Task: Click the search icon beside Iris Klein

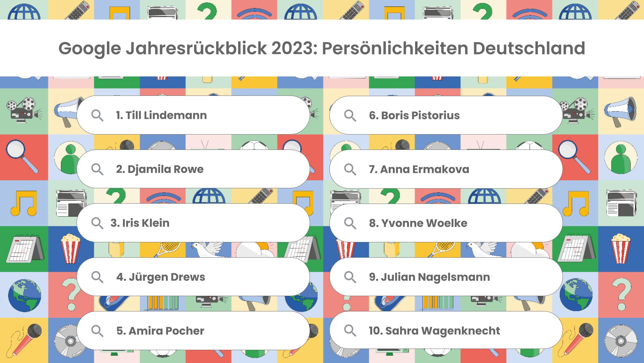Action: (x=97, y=223)
